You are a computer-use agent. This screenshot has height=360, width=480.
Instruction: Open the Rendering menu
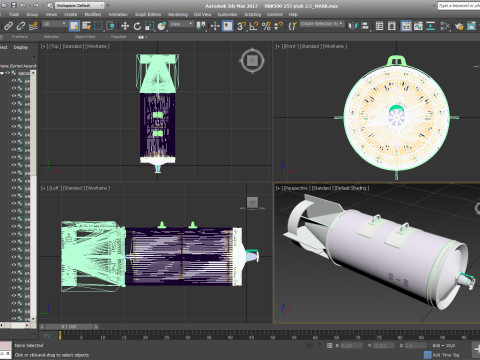[x=178, y=14]
